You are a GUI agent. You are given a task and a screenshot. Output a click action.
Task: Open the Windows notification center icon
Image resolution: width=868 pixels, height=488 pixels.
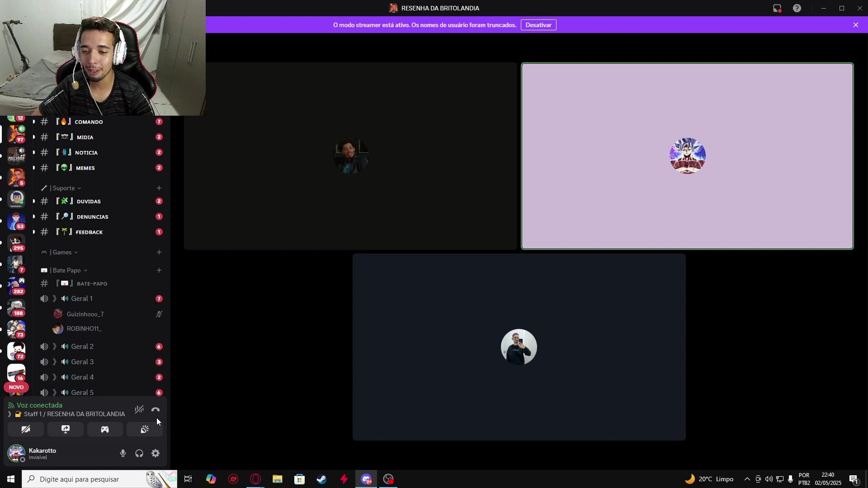(x=854, y=479)
